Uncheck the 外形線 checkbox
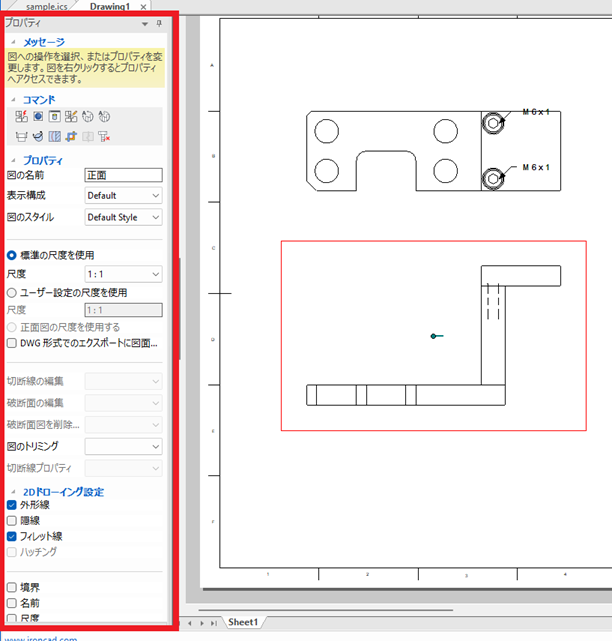Screen dimensions: 612x641 [11, 505]
